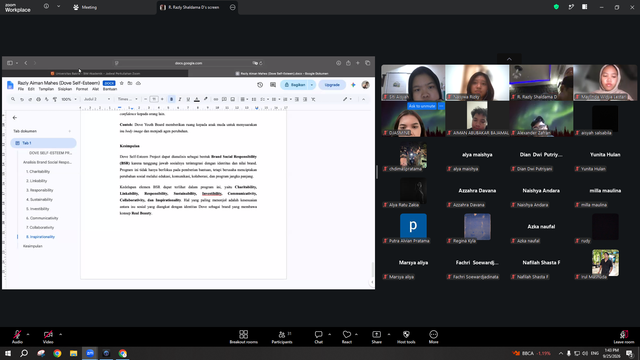Open the comments icon in Docs header

click(x=273, y=85)
